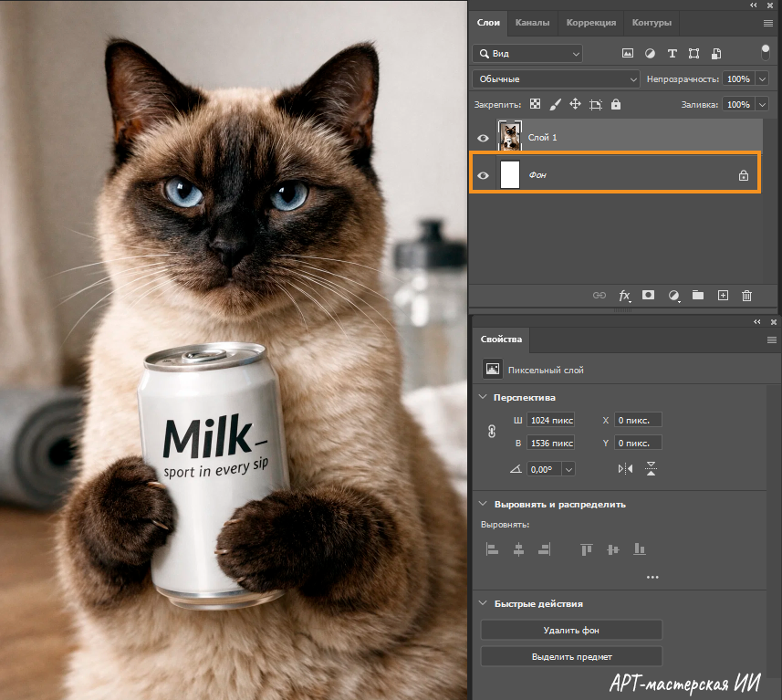Align horizontal centers icon
The image size is (782, 700).
point(518,549)
